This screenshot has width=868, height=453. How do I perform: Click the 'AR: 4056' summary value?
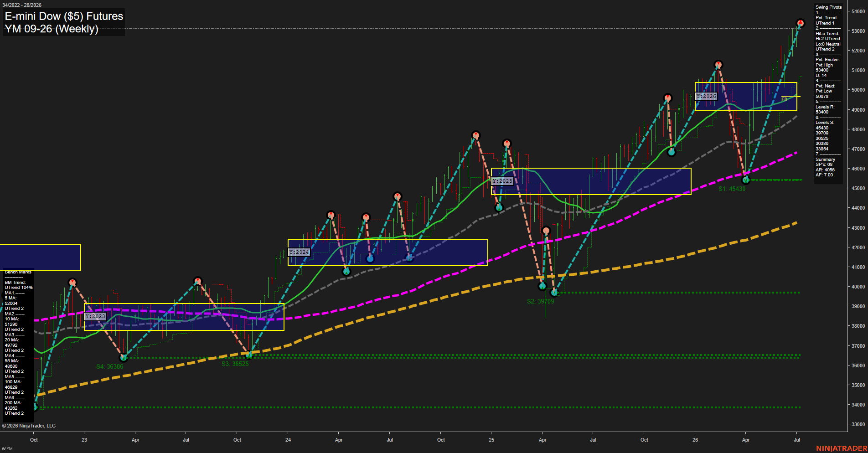pyautogui.click(x=825, y=170)
